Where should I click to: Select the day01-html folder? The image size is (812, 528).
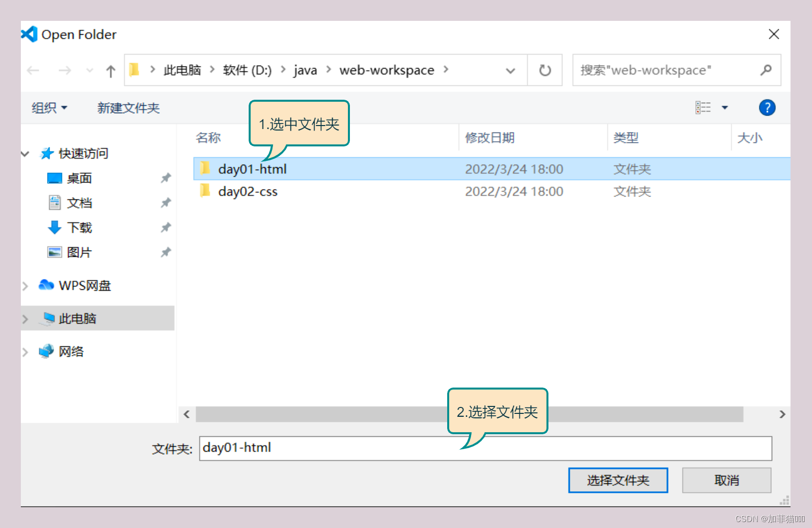[491, 169]
